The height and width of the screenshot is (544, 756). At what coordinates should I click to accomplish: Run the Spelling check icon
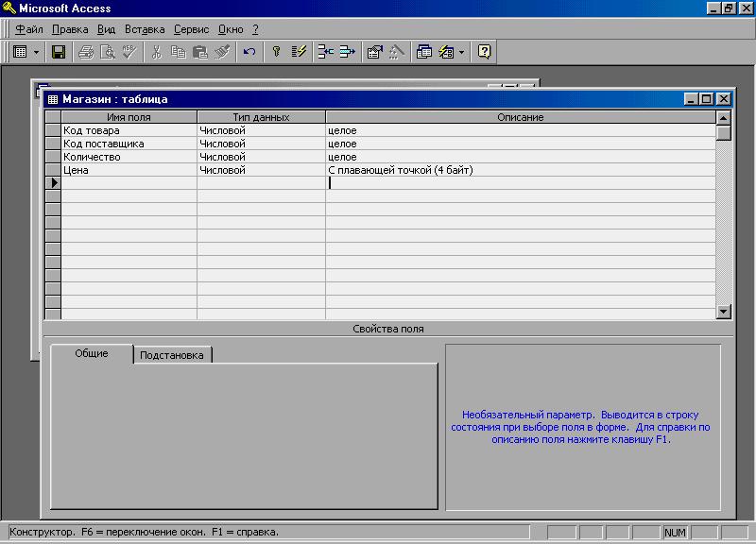[x=129, y=52]
